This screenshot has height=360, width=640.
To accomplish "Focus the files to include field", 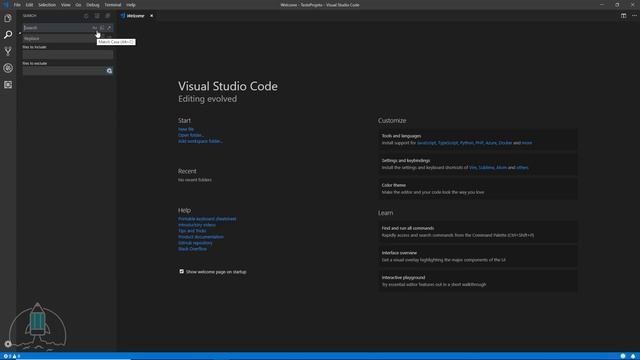I will point(68,54).
